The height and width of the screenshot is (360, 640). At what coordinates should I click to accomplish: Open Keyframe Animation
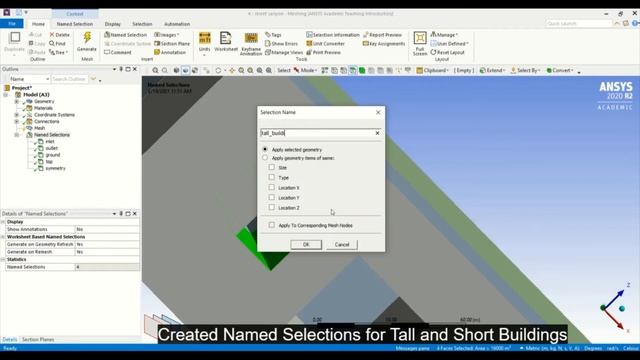tap(251, 43)
